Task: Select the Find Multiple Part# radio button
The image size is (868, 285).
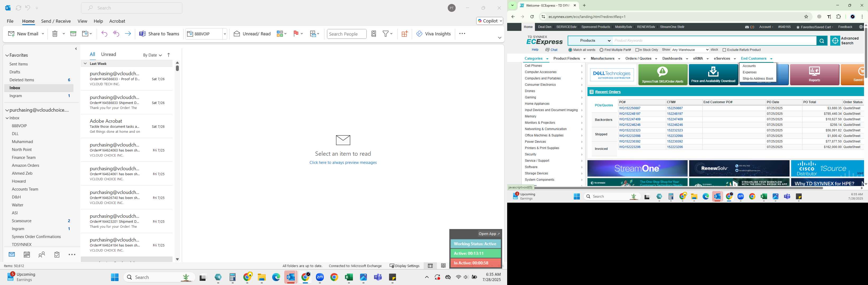Action: [x=601, y=50]
